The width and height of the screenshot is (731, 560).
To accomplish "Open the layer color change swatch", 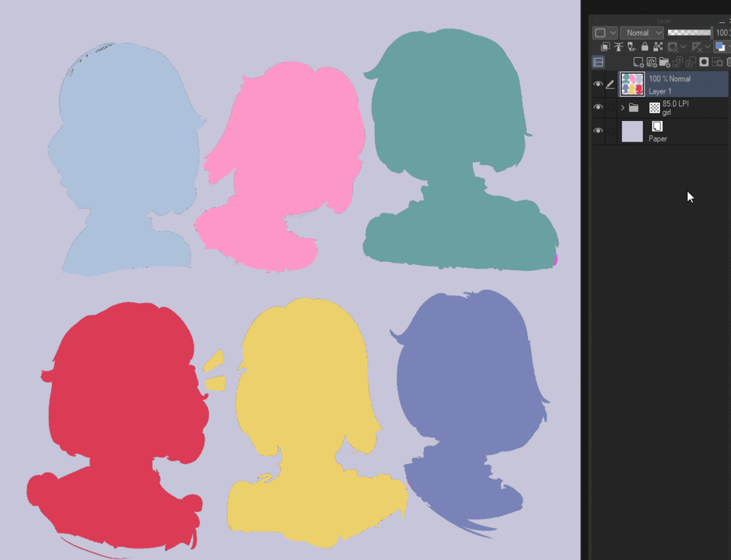I will coord(720,46).
